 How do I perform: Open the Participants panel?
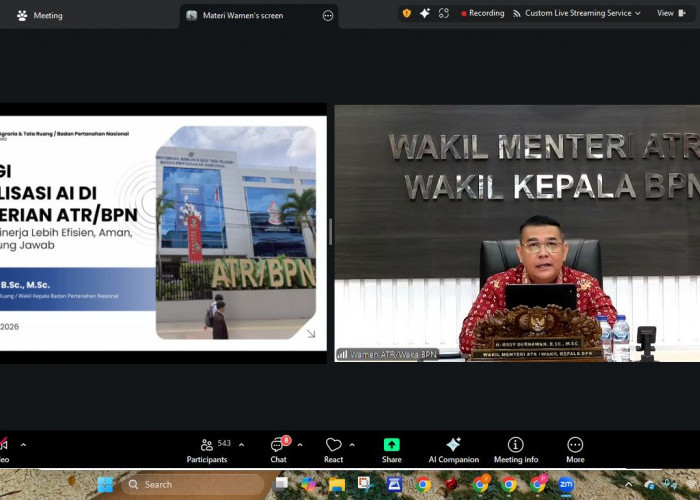[207, 450]
